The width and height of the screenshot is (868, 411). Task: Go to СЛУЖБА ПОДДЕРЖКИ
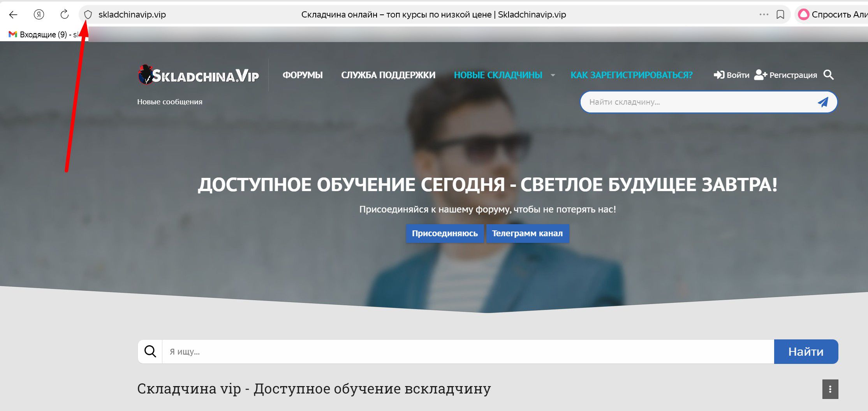coord(388,75)
